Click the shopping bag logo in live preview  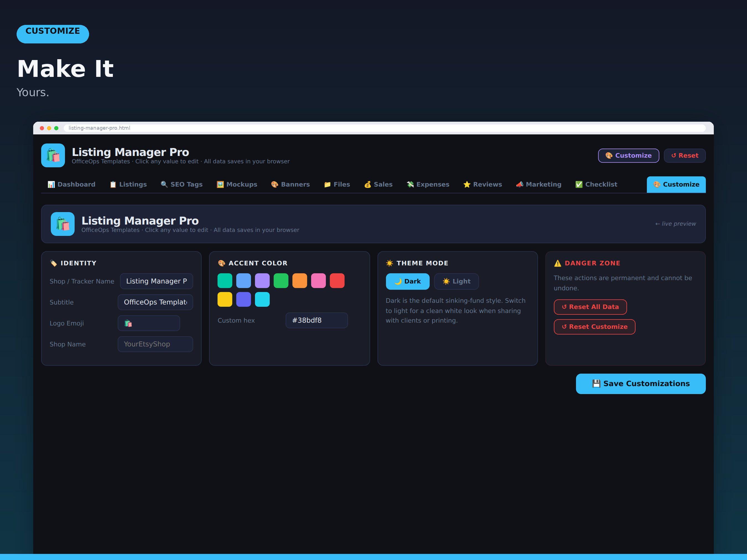[63, 224]
